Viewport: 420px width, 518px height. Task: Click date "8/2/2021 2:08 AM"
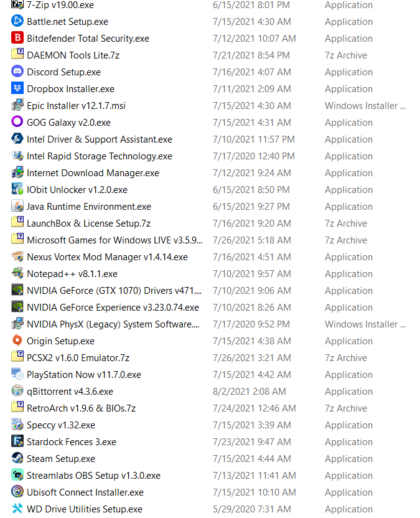250,392
